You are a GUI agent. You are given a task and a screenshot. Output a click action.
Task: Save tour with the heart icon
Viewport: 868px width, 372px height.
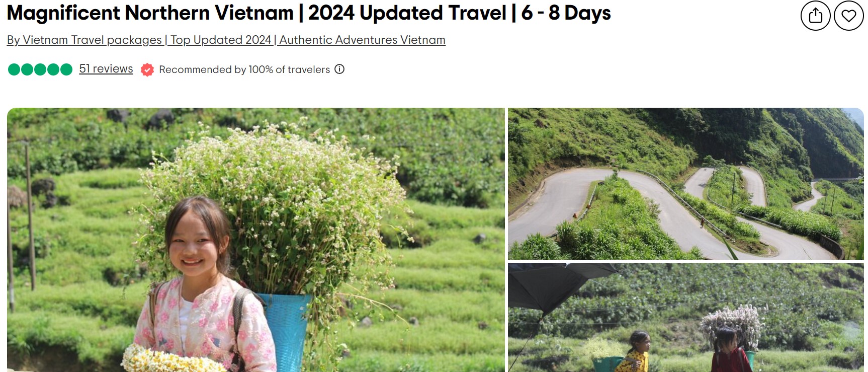849,16
